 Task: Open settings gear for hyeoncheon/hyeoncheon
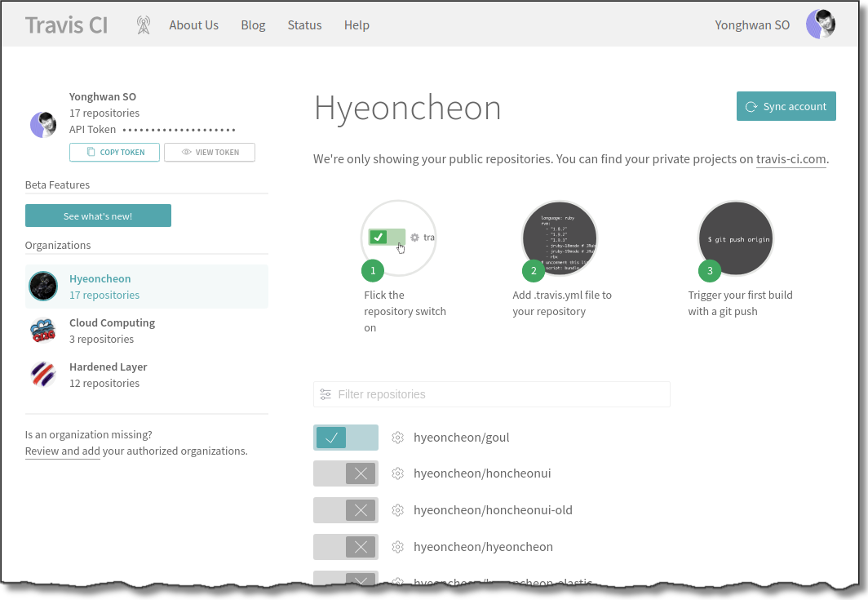398,547
